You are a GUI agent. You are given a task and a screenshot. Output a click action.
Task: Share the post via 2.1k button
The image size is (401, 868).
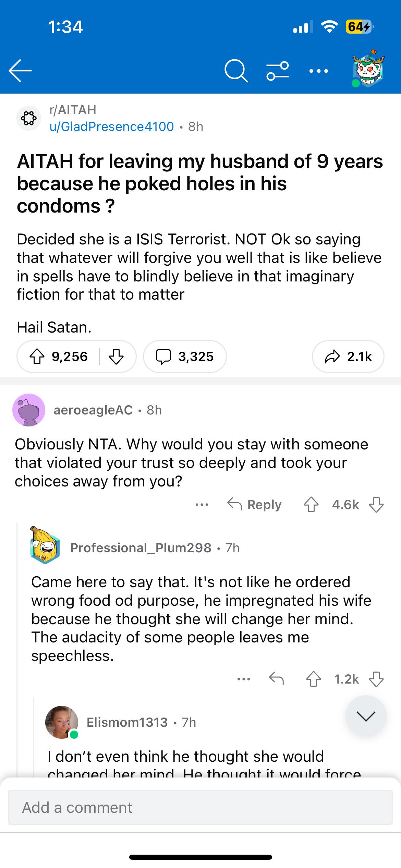coord(348,357)
